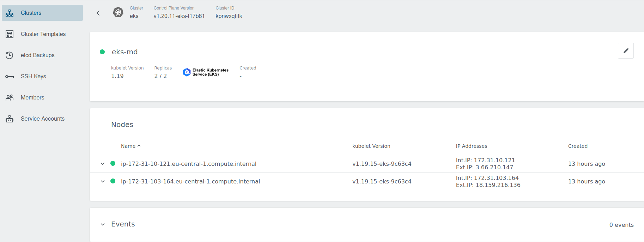Click the Clusters network icon in sidebar
This screenshot has width=644, height=242.
10,13
